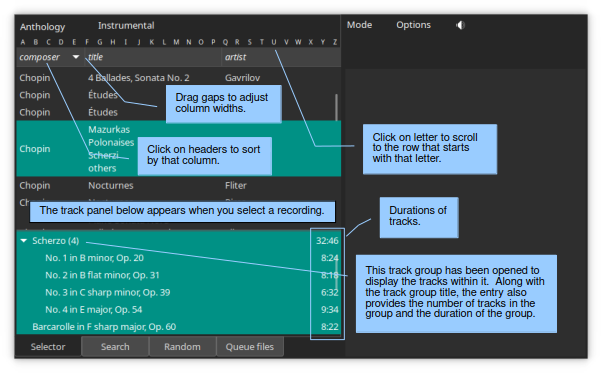Click the recording list vertical scrollbar

(337, 108)
